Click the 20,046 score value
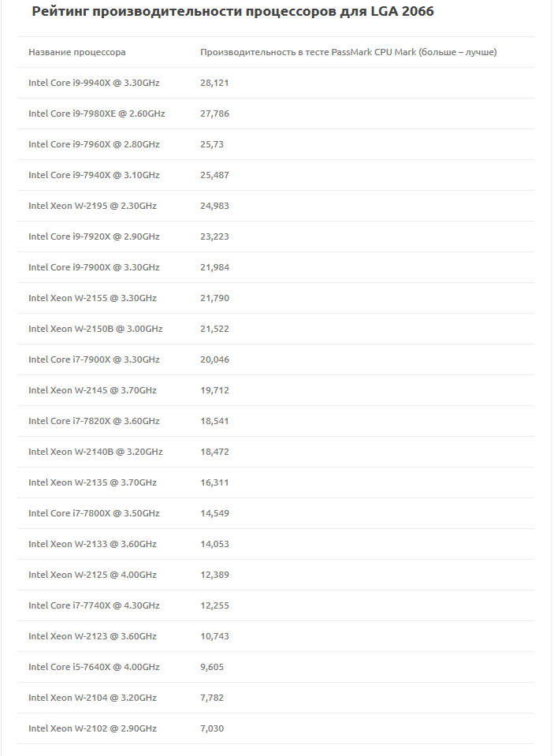554x756 pixels. click(214, 359)
